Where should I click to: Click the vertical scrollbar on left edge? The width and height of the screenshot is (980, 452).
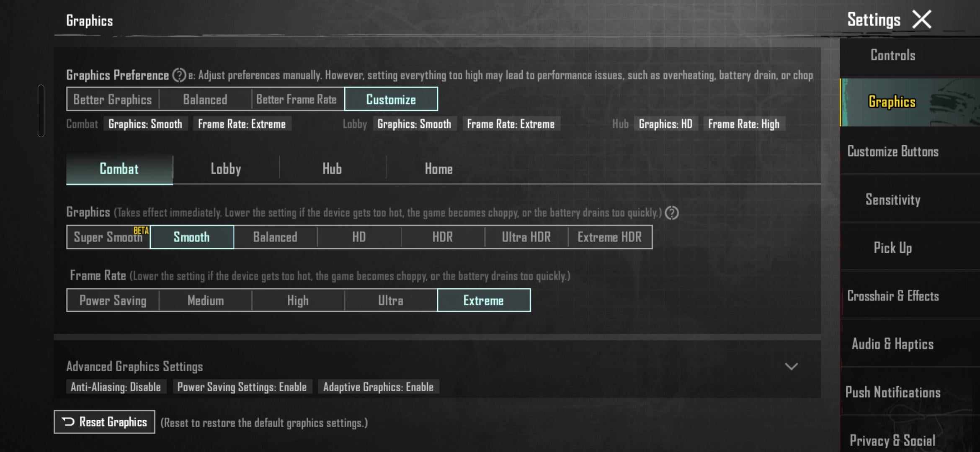coord(41,111)
